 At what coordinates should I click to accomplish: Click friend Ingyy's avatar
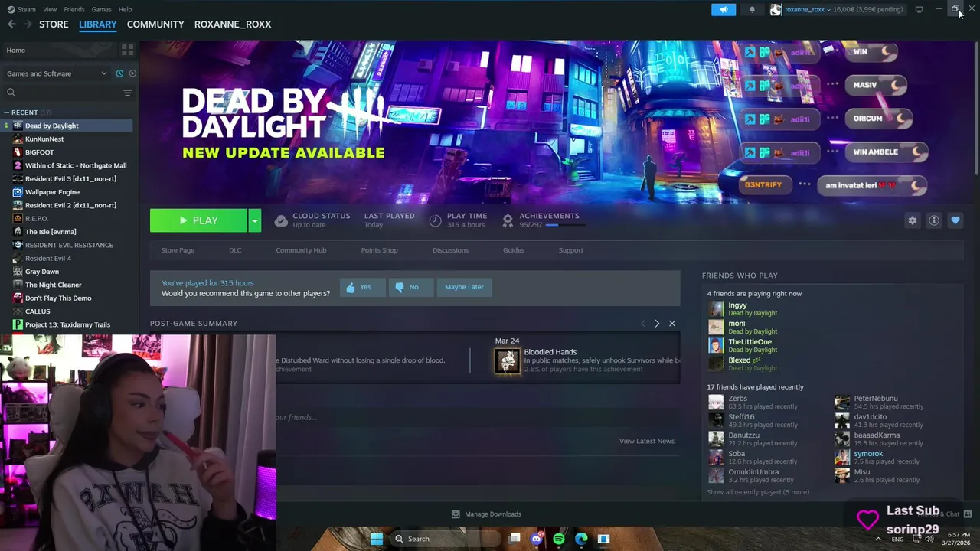click(716, 308)
